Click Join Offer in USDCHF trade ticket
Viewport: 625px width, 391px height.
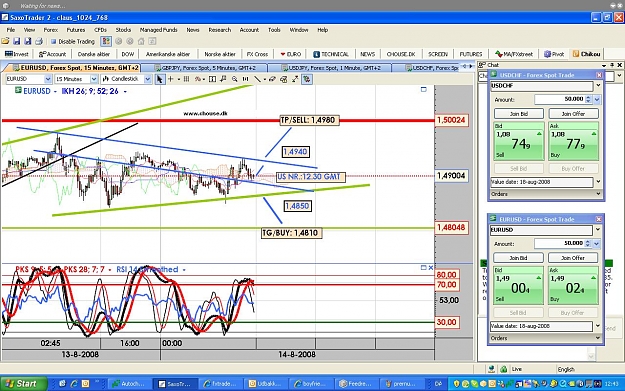[573, 114]
